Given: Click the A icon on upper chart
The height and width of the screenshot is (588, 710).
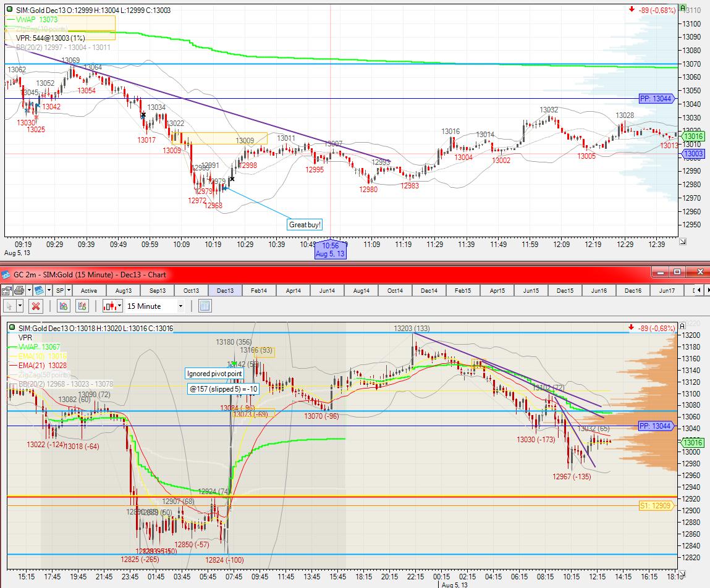Looking at the screenshot, I should [683, 8].
